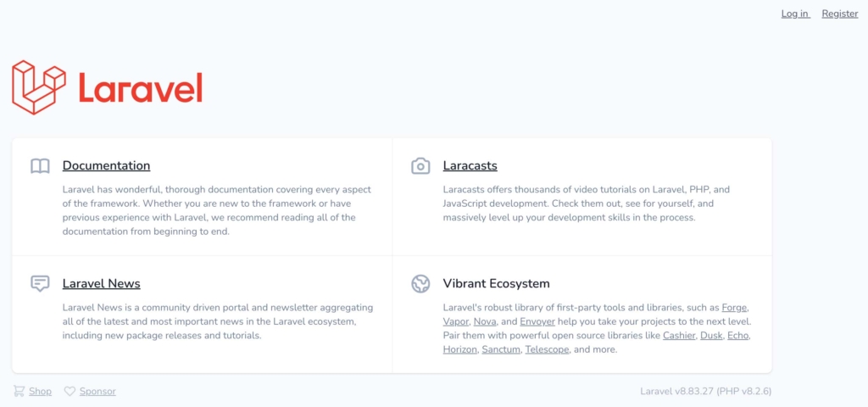
Task: Follow the Forge link
Action: point(735,307)
